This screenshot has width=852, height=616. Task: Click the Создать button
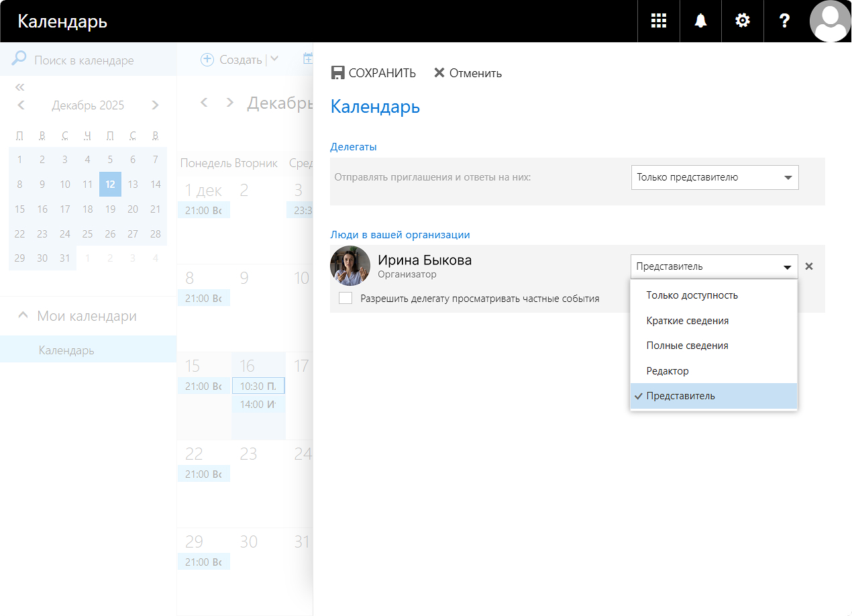[232, 60]
